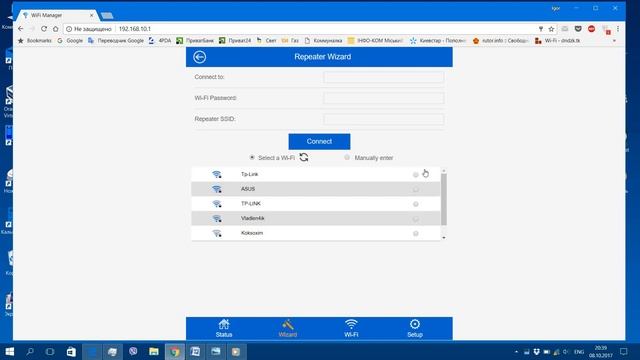Open the Переводчик Google bookmark
640x360 pixels.
(116, 41)
